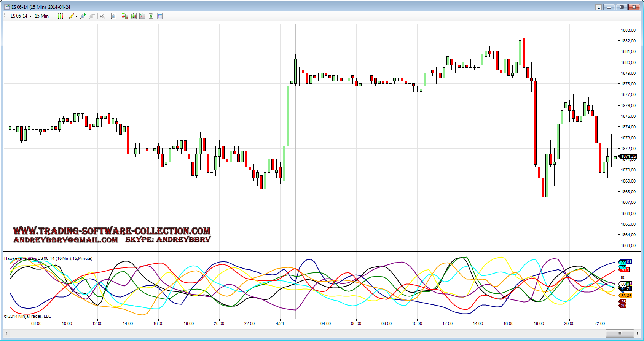Click the horizontal scrollbar right arrow

coord(638,333)
